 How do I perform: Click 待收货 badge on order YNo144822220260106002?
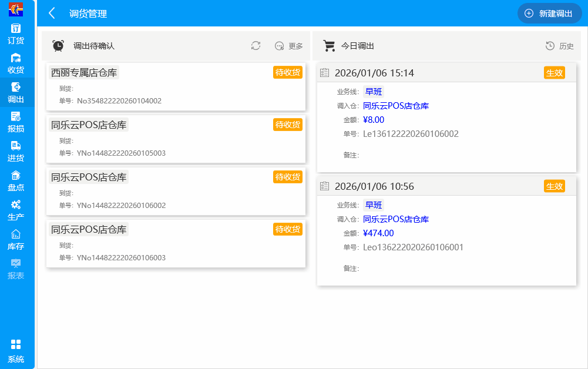(x=288, y=177)
